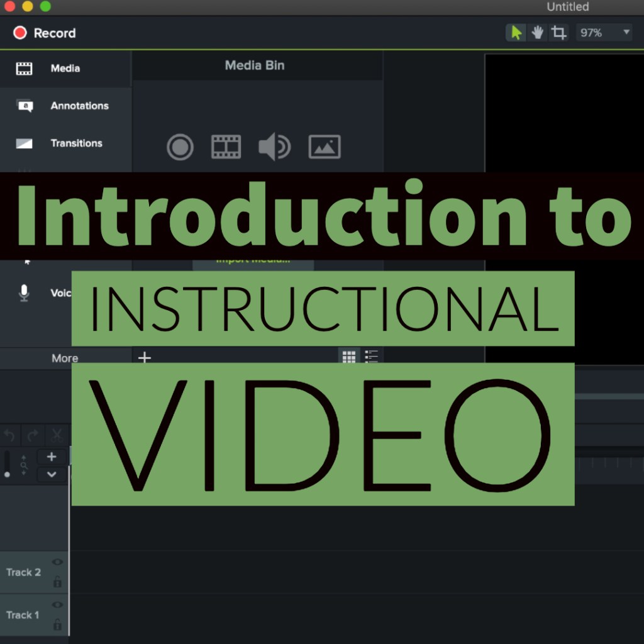644x644 pixels.
Task: Expand the chevron below add track button
Action: tap(52, 474)
